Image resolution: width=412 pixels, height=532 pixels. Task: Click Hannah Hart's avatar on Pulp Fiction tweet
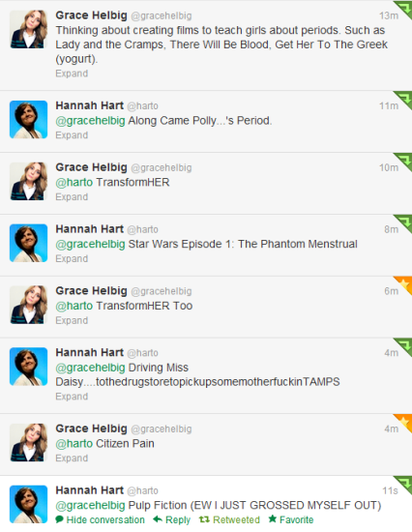(x=28, y=504)
